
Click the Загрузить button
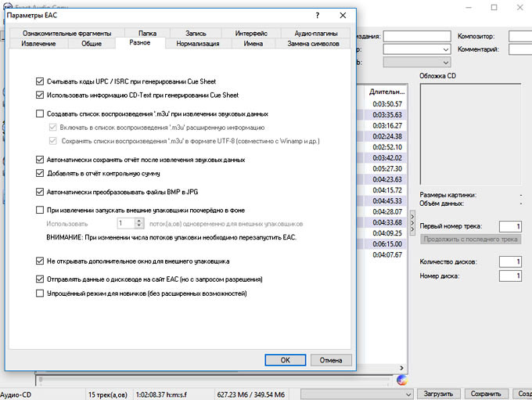(x=437, y=394)
